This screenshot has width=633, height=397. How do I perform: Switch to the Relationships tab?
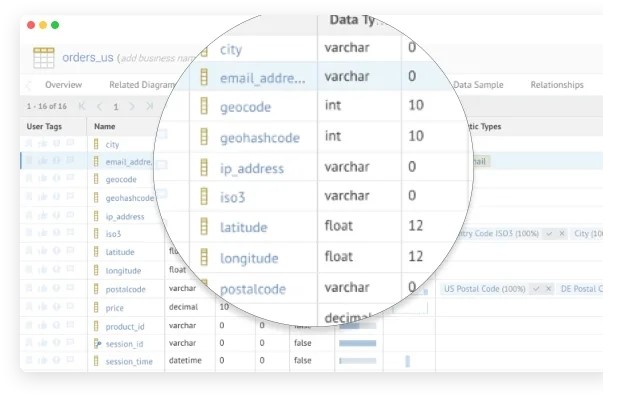coord(557,85)
